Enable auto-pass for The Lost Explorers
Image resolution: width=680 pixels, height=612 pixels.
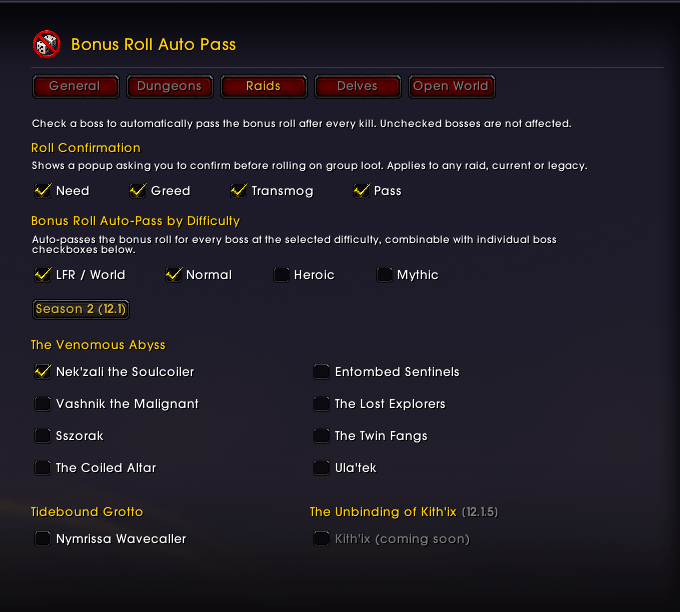coord(321,404)
